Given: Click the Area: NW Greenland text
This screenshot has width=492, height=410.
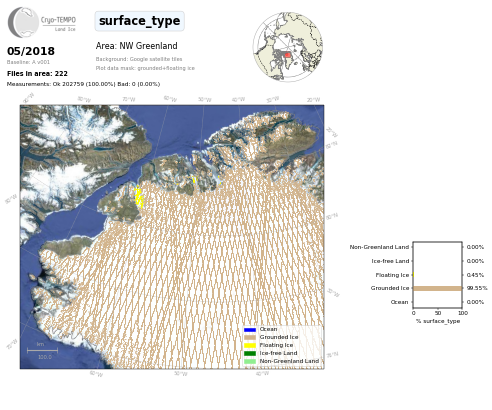Looking at the screenshot, I should 136,46.
